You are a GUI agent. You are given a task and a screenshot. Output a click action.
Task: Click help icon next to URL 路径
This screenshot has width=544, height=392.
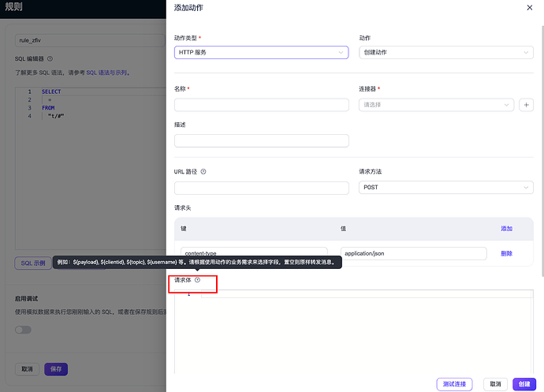tap(203, 171)
